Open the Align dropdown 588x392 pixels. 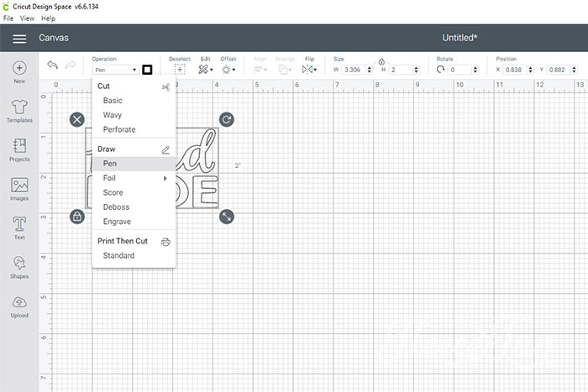click(260, 70)
